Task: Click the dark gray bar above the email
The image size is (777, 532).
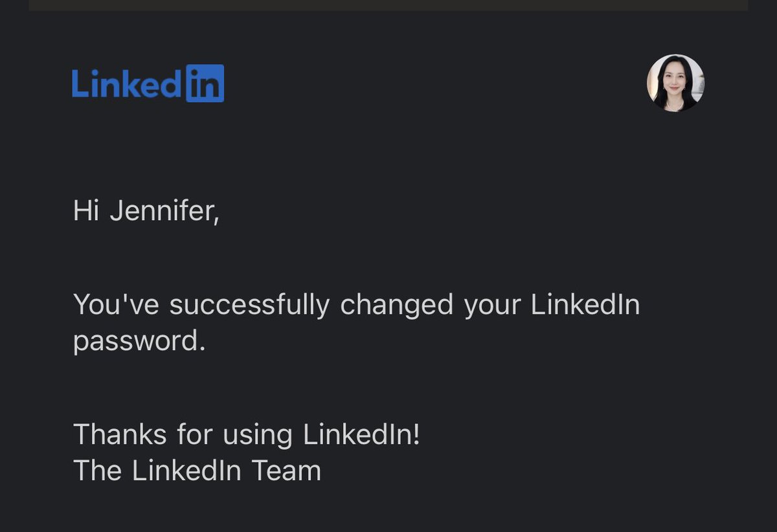Action: tap(388, 5)
